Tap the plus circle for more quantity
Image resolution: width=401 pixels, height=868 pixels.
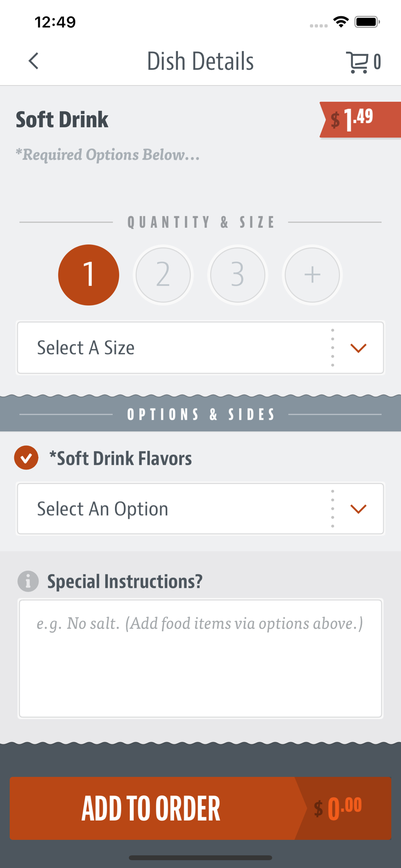coord(312,275)
